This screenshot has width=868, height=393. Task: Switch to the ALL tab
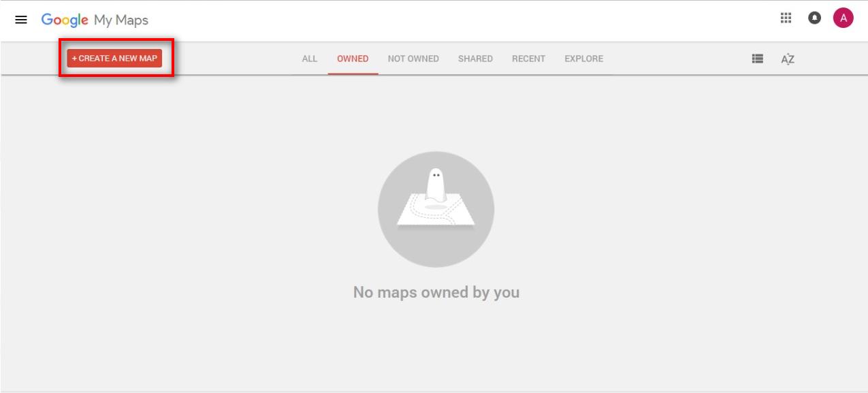[309, 59]
